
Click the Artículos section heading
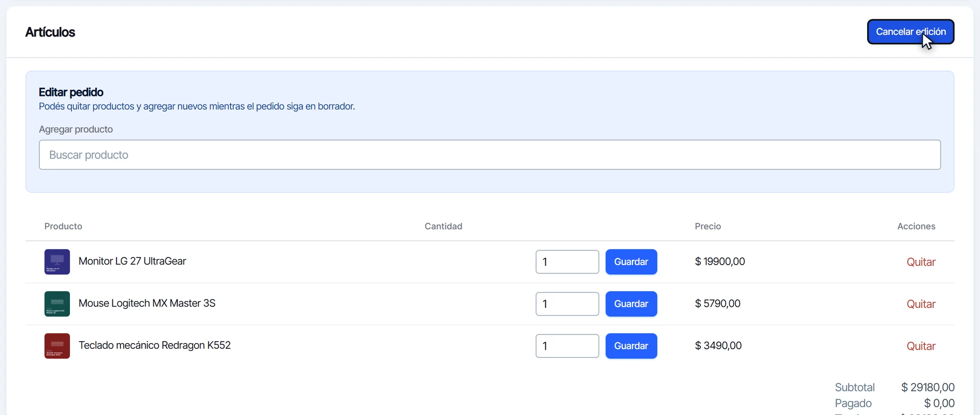[x=50, y=32]
